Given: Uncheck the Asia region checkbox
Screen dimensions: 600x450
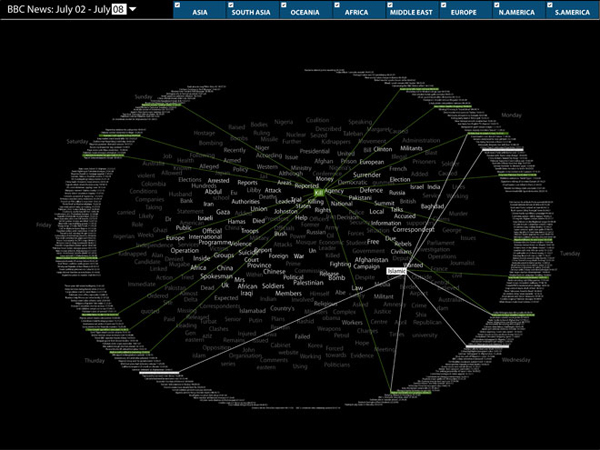Looking at the screenshot, I should [x=177, y=5].
